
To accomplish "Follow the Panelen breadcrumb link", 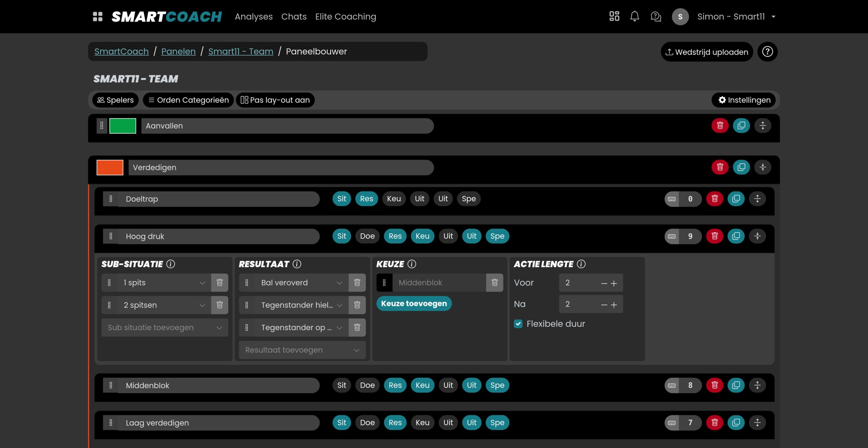I will 178,52.
